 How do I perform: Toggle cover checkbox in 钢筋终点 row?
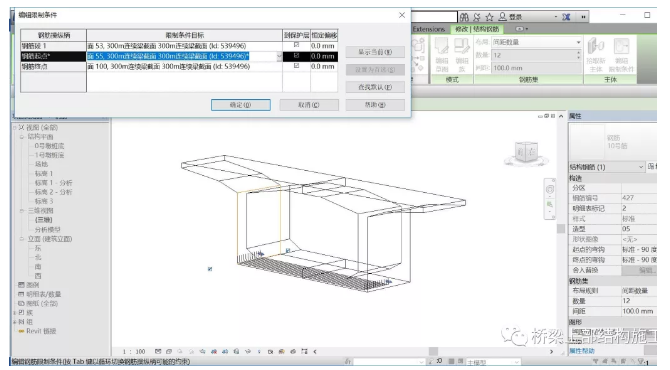tap(296, 66)
